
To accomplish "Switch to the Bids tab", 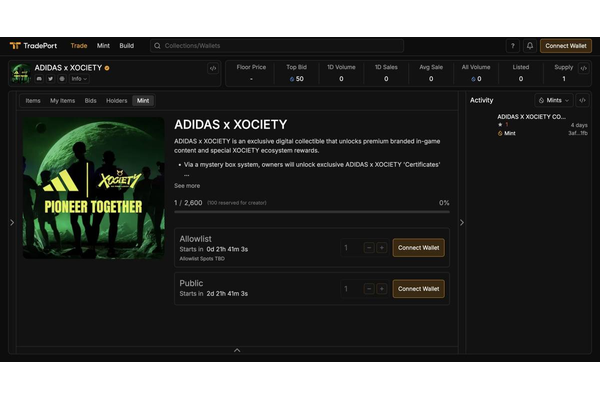I will click(x=91, y=101).
